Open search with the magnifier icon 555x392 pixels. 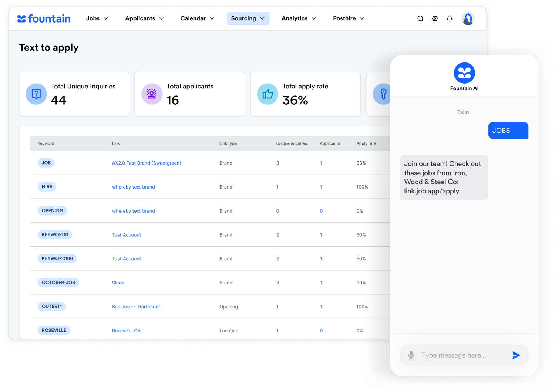[x=420, y=18]
